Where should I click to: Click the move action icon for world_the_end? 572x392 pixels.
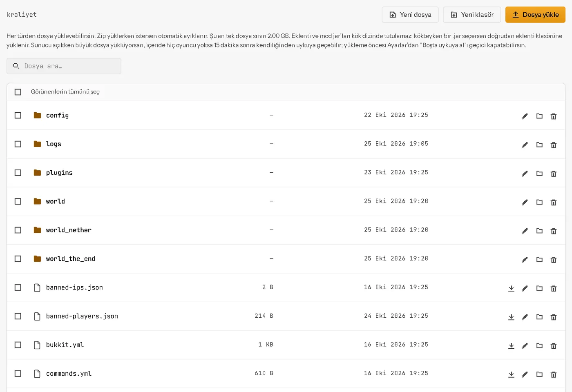539,260
